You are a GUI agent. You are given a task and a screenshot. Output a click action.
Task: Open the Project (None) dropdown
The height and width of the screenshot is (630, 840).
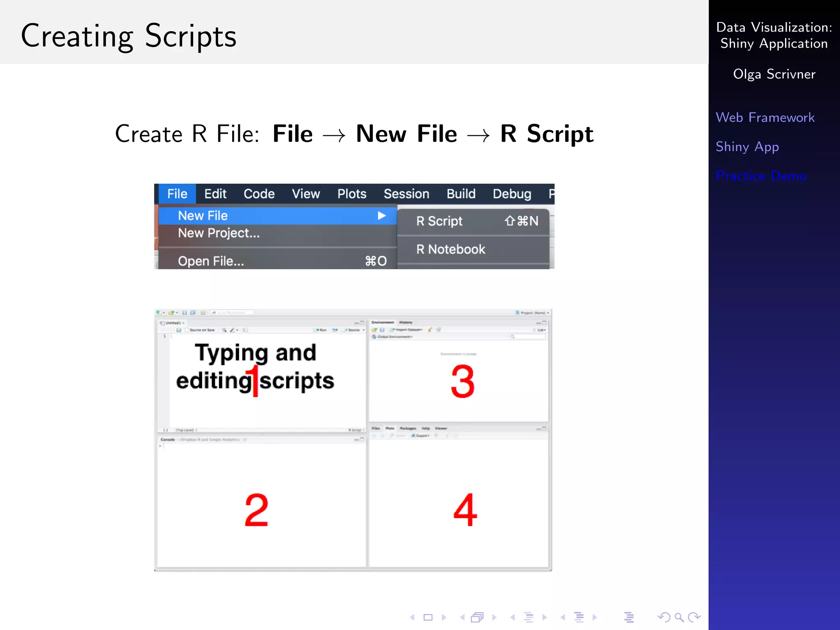coord(533,313)
